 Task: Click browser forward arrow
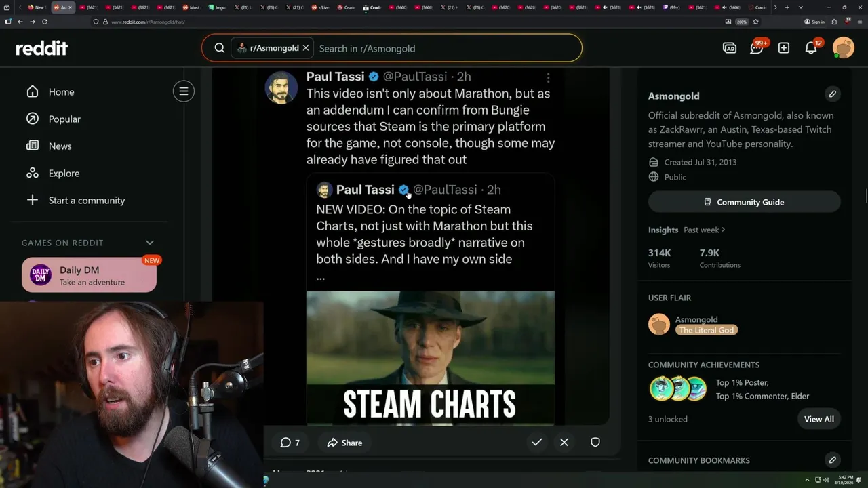pos(32,22)
